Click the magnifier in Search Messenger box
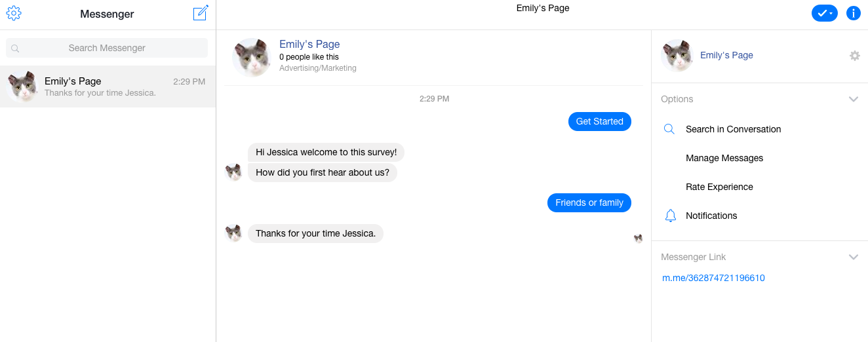The width and height of the screenshot is (868, 342). [16, 48]
